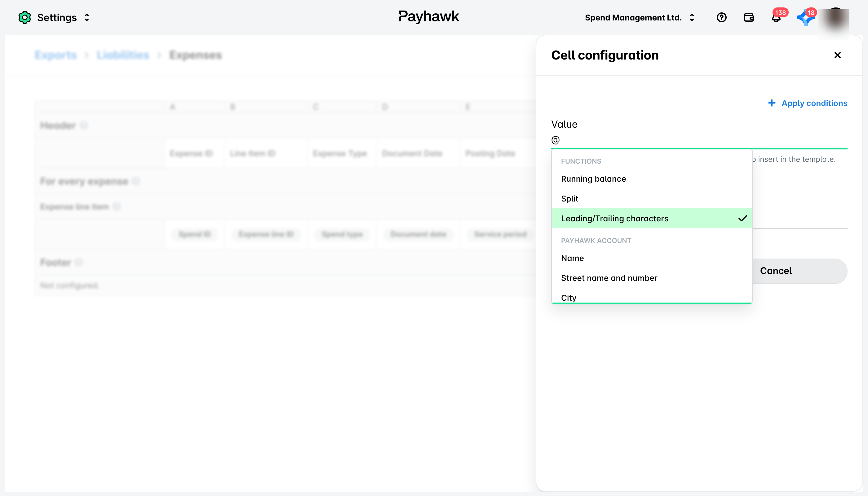
Task: Select the Expense ID header cell
Action: (195, 153)
